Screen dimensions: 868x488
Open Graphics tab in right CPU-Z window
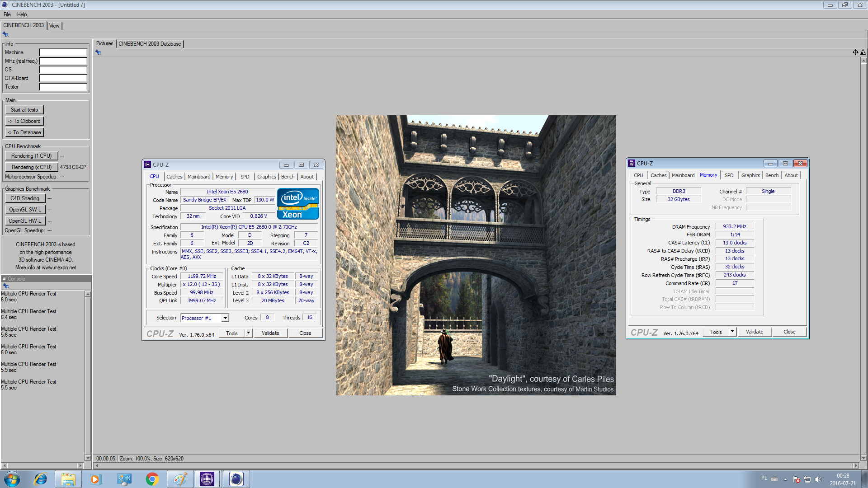tap(750, 175)
